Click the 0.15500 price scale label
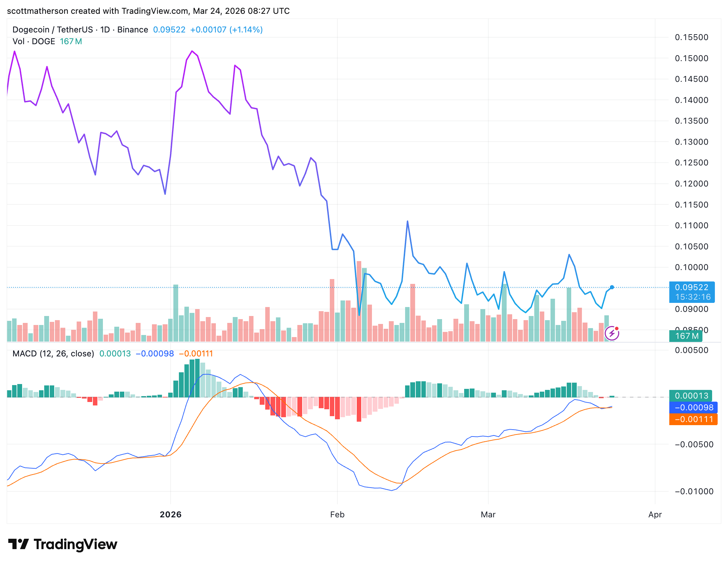The image size is (728, 565). 691,37
